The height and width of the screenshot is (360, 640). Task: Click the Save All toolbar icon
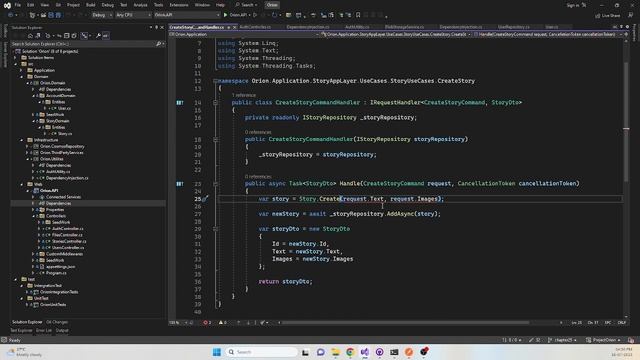pos(58,15)
